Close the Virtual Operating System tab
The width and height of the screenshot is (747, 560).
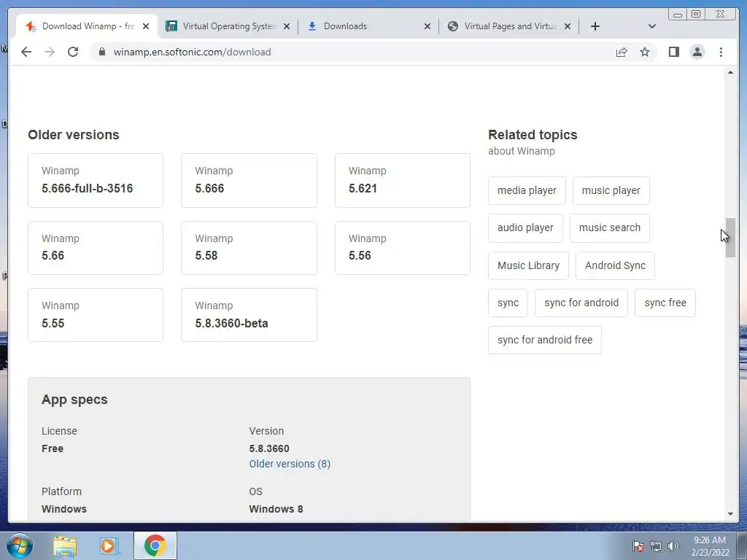(286, 26)
